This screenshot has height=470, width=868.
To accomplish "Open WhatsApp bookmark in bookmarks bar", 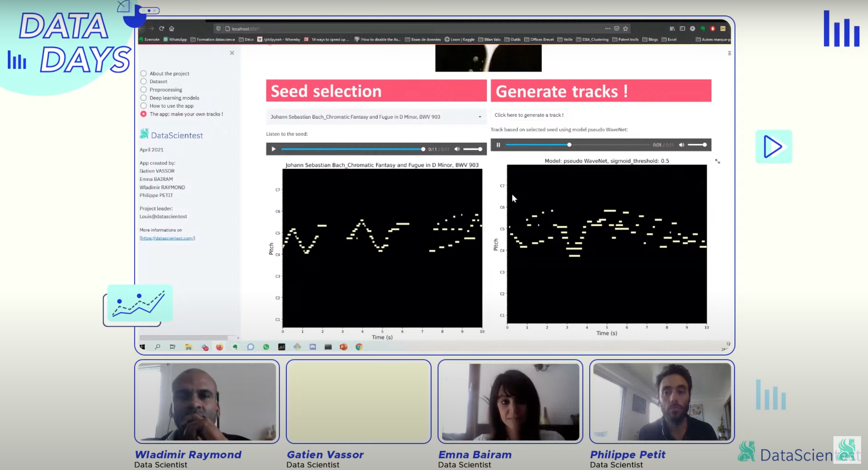I will [x=175, y=39].
